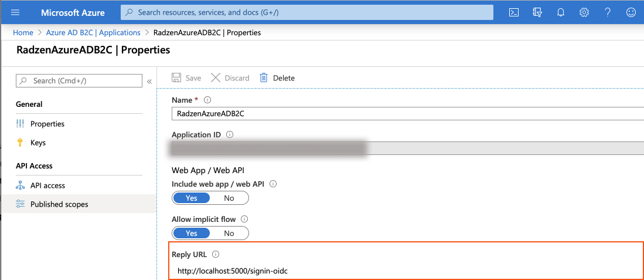Open the portal settings gear

[x=584, y=12]
